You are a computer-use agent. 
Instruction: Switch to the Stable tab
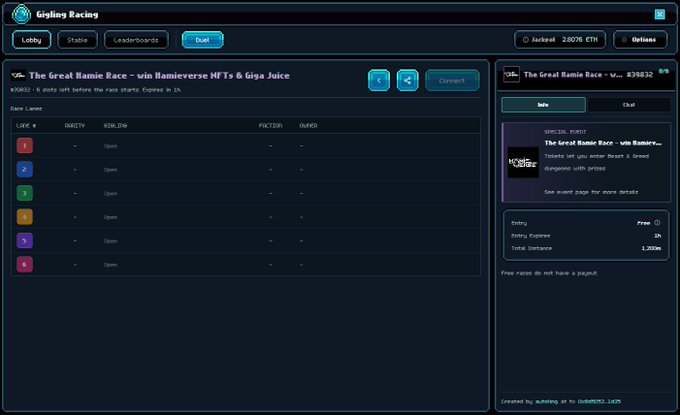click(x=77, y=40)
